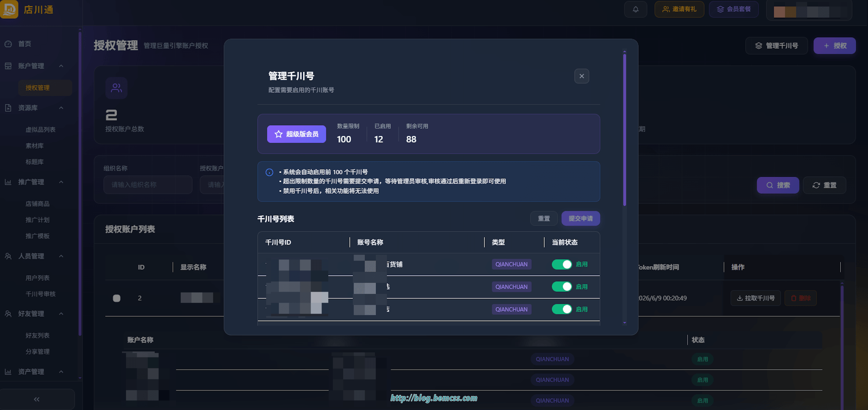Viewport: 868px width, 410px height.
Task: Click the 账号名称 column header
Action: pyautogui.click(x=370, y=242)
